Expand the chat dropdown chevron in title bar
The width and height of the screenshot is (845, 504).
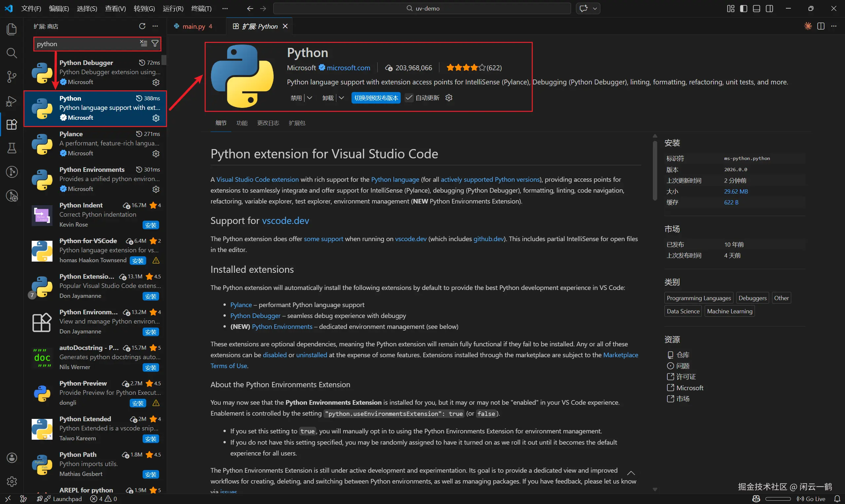tap(595, 9)
